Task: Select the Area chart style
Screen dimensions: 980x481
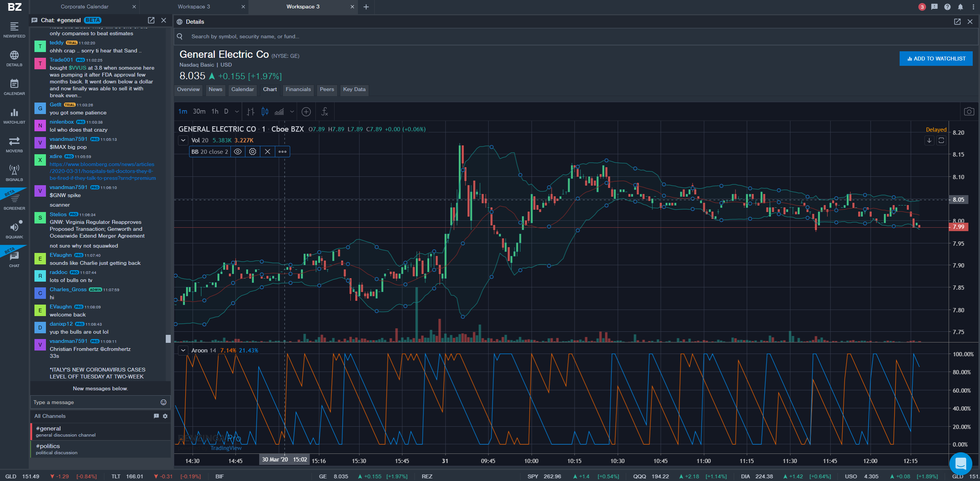Action: tap(279, 112)
